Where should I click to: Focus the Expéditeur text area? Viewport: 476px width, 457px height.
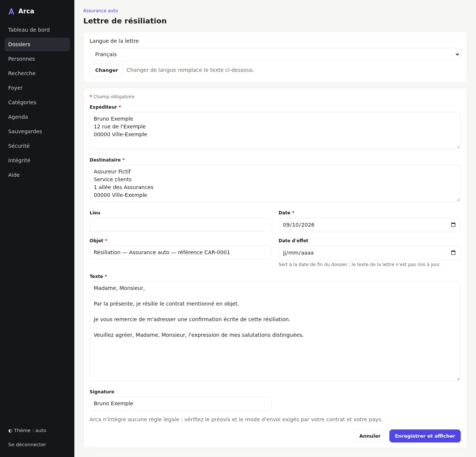[275, 131]
